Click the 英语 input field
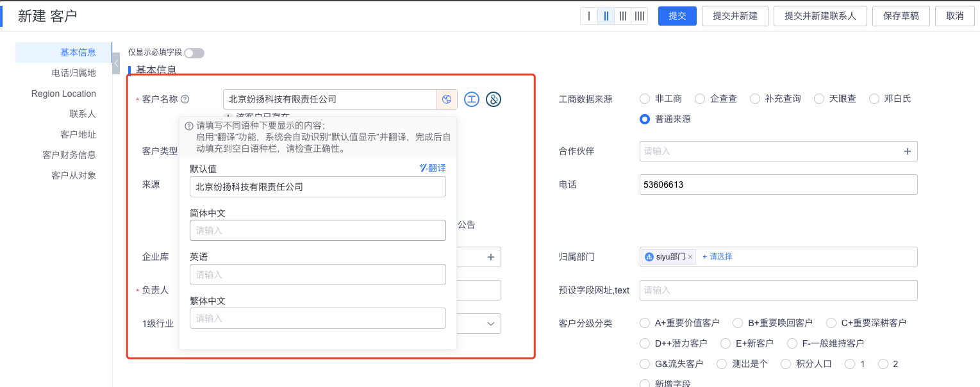 coord(317,274)
